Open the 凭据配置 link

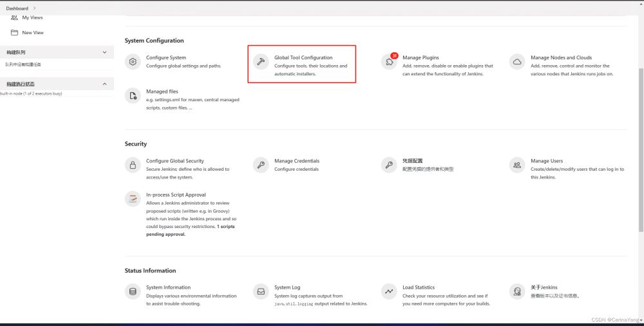click(x=412, y=160)
